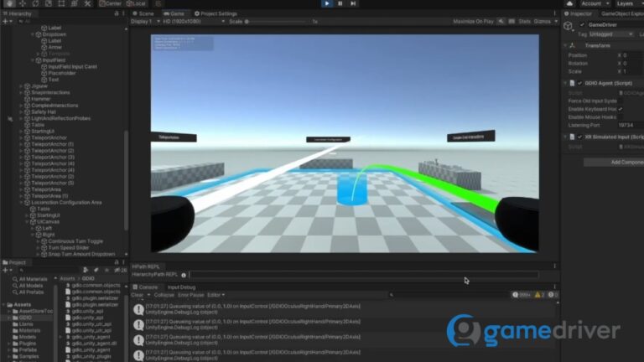The height and width of the screenshot is (362, 644).
Task: Click the Project panel lock icon
Action: [x=117, y=262]
